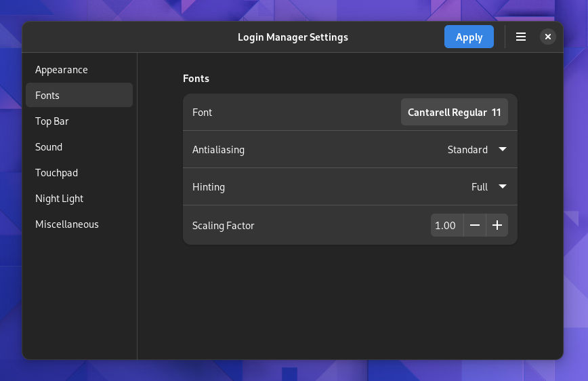
Task: Expand the Hinting dropdown arrow
Action: (x=503, y=187)
